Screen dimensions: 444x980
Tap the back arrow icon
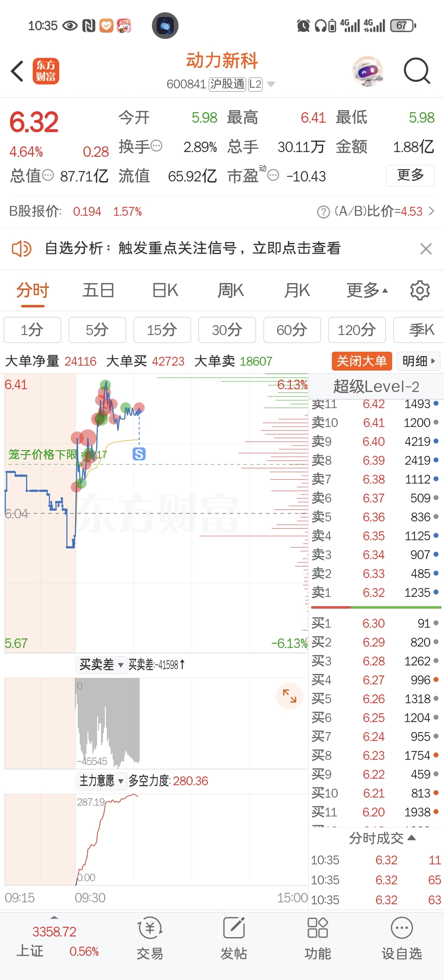(x=17, y=71)
